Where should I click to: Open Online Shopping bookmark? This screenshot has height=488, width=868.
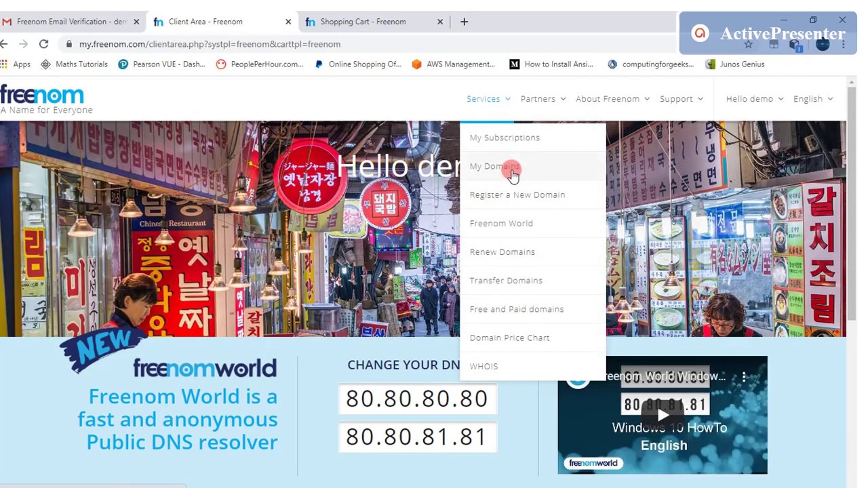357,64
